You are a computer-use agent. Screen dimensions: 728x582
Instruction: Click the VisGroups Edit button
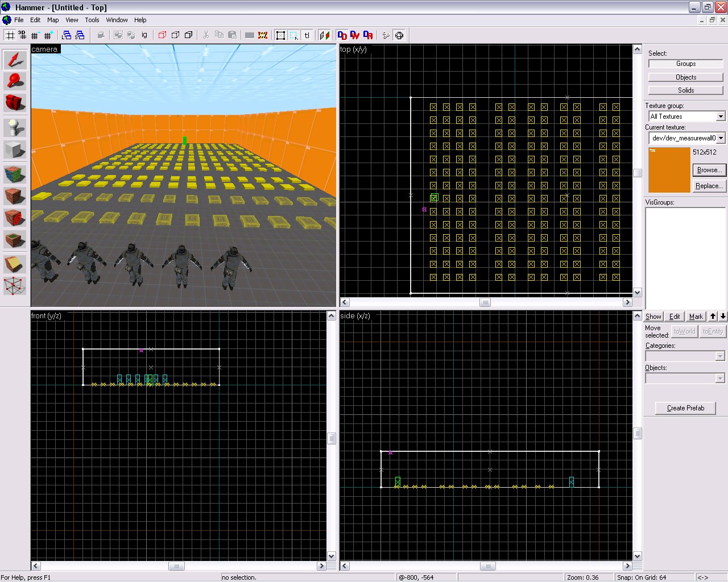click(x=675, y=317)
